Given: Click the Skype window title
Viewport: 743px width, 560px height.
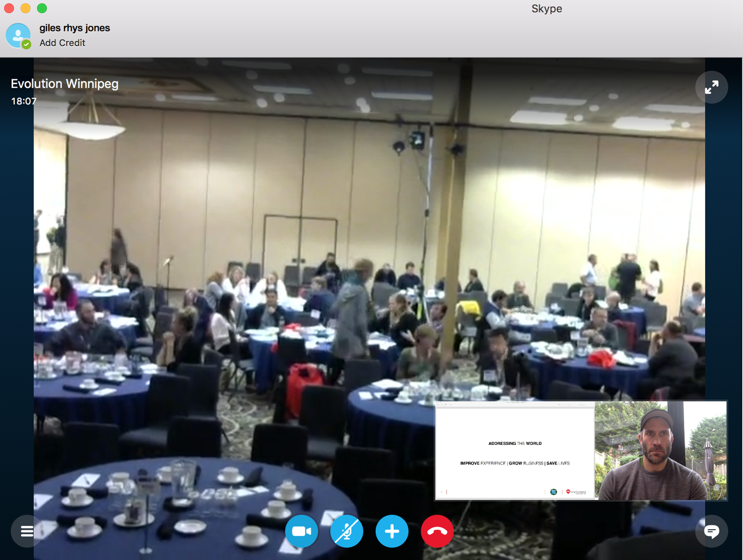Looking at the screenshot, I should coord(547,9).
